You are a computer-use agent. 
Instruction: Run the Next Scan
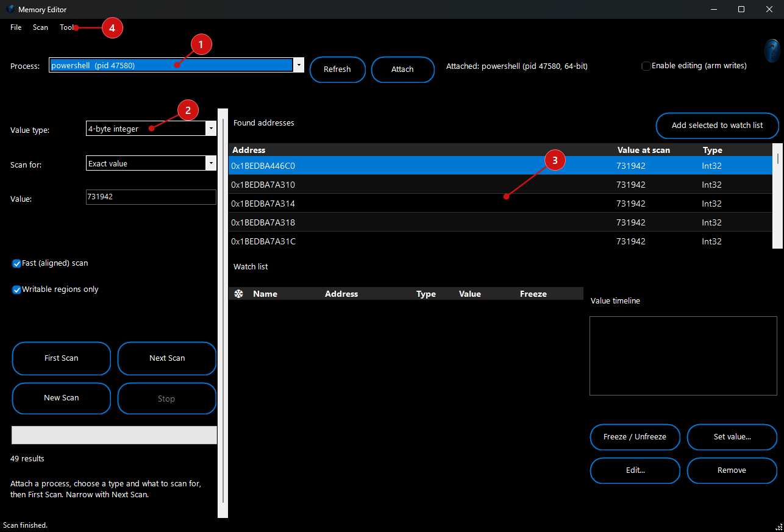pyautogui.click(x=167, y=358)
